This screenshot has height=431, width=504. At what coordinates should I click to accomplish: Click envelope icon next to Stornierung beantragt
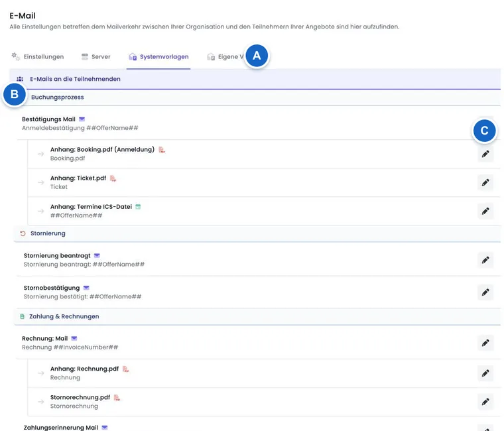97,255
